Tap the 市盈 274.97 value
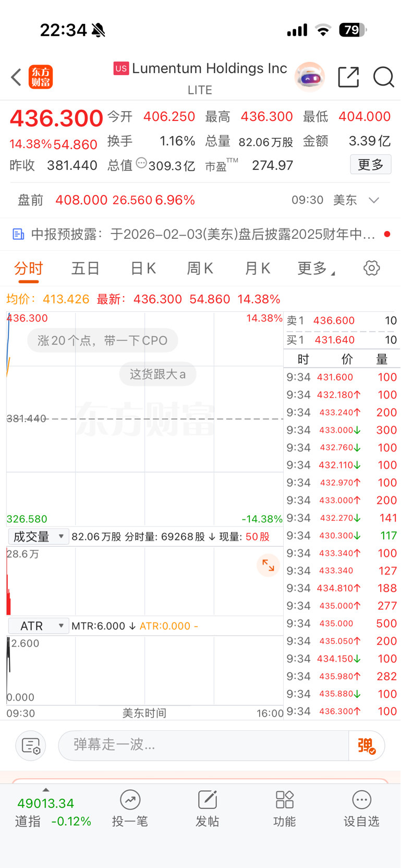The image size is (401, 868). [272, 166]
